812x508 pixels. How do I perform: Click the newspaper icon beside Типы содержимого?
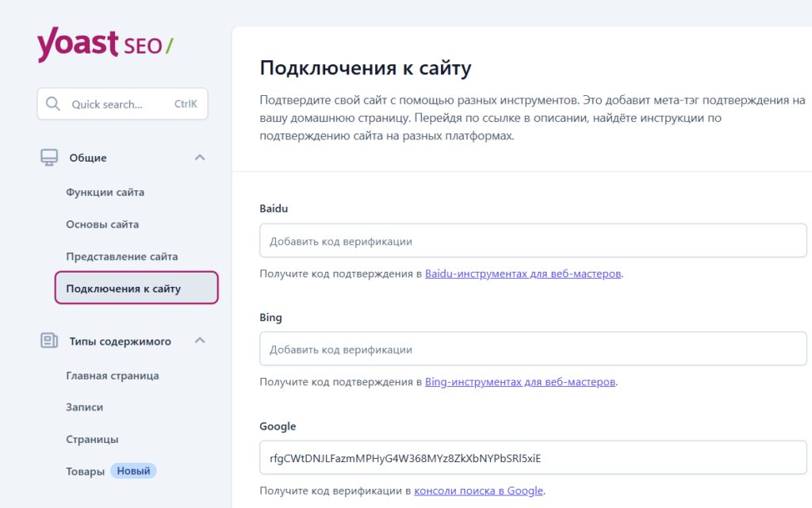click(x=49, y=341)
